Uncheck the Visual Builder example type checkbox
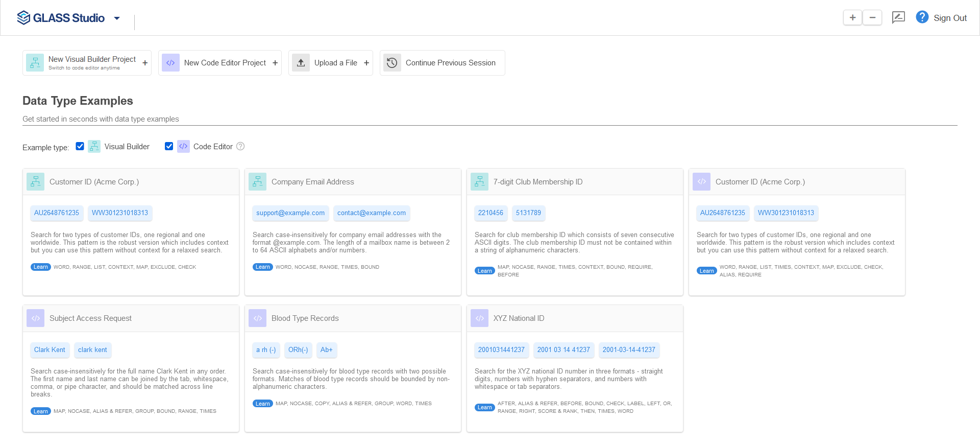This screenshot has width=980, height=444. coord(80,146)
